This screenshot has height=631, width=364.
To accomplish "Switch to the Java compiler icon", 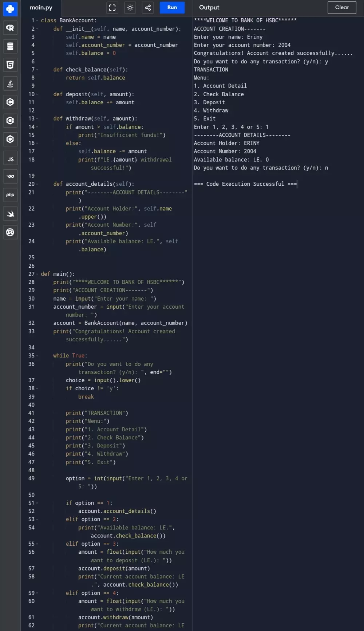I will click(x=10, y=83).
